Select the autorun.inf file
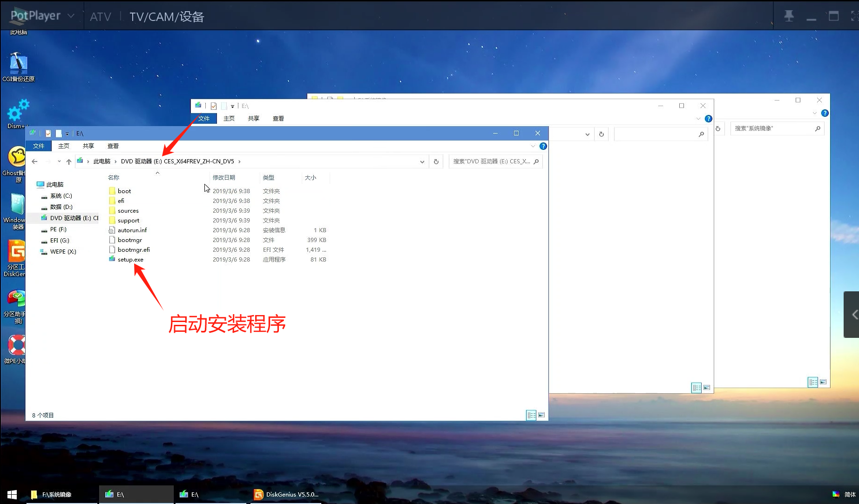This screenshot has height=504, width=859. click(132, 230)
